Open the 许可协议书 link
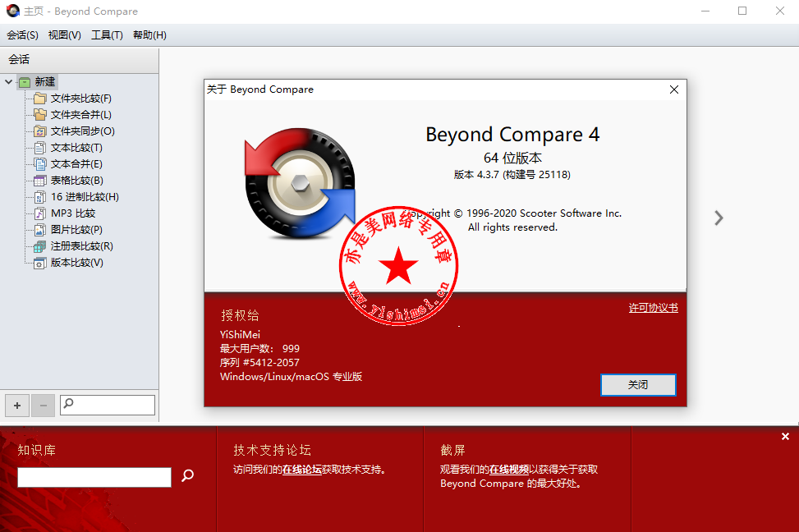799x532 pixels. coord(654,308)
